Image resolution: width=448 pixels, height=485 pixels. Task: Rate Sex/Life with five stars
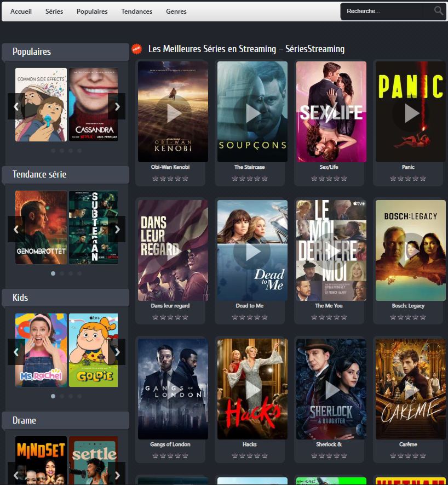(344, 179)
